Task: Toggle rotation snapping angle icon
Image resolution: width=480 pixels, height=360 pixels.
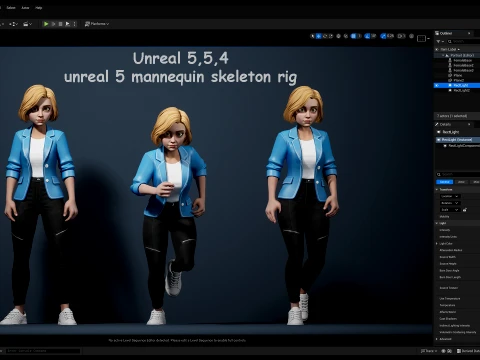Action: 367,36
